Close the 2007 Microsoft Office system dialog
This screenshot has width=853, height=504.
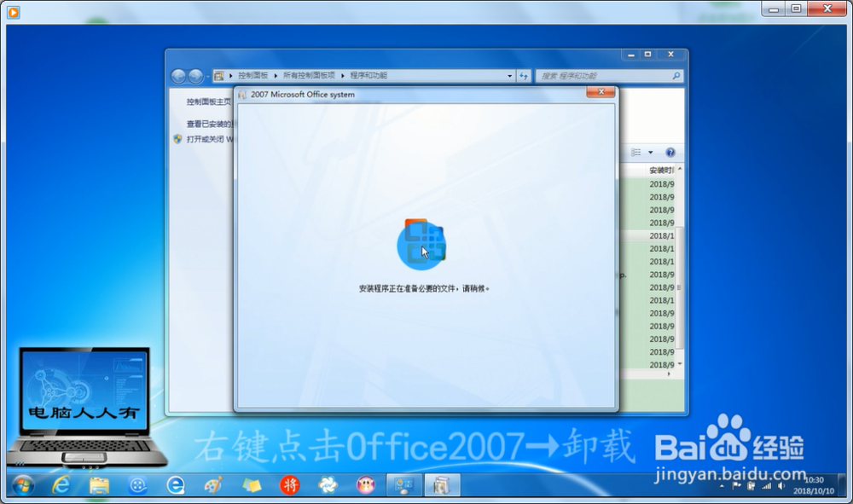point(601,92)
